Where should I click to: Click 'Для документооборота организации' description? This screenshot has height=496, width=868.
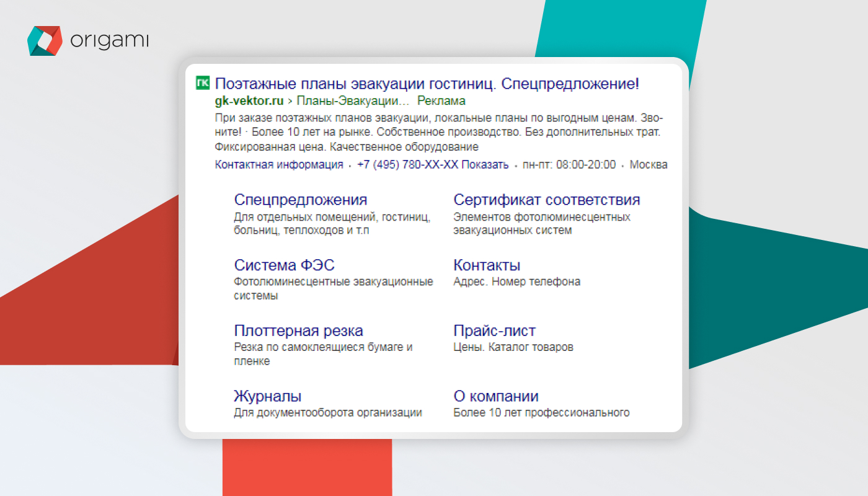click(x=328, y=412)
